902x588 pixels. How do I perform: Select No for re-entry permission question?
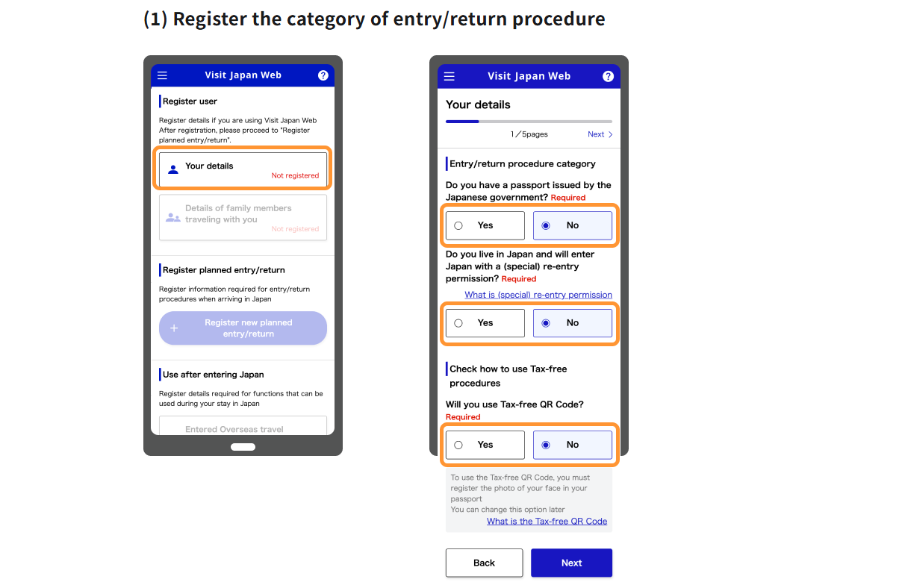(x=572, y=323)
